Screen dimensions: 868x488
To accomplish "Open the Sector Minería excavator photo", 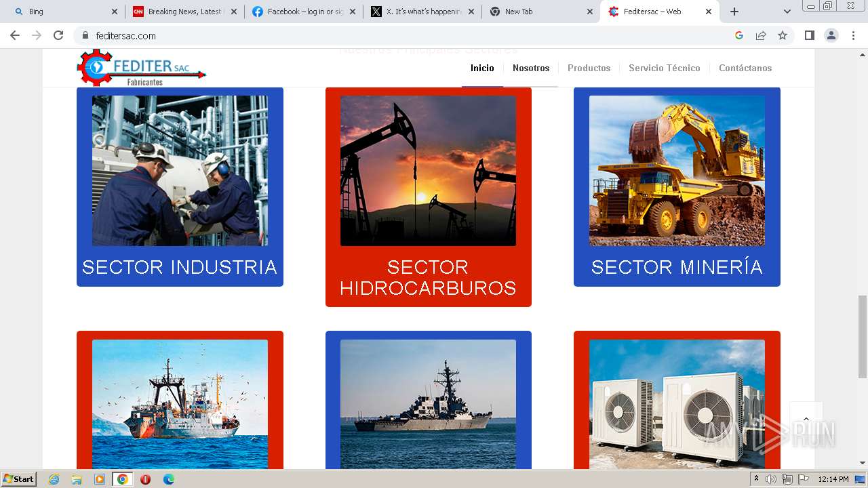I will (677, 170).
